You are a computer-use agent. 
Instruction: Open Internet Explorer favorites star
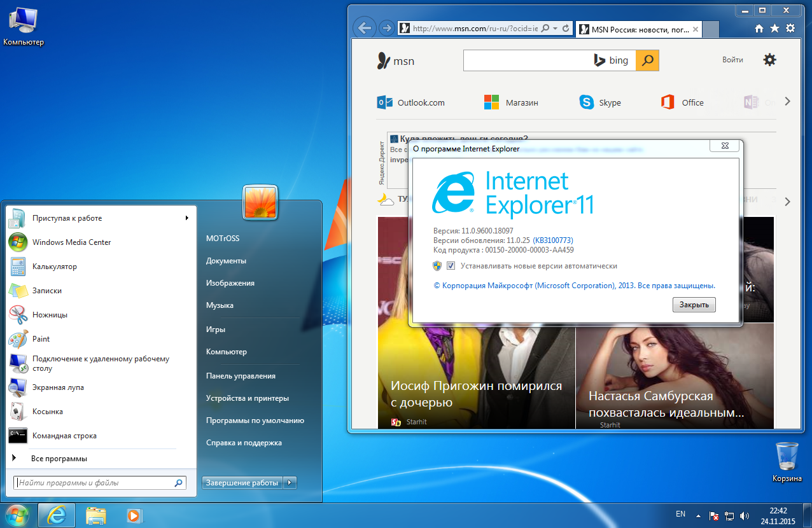774,28
